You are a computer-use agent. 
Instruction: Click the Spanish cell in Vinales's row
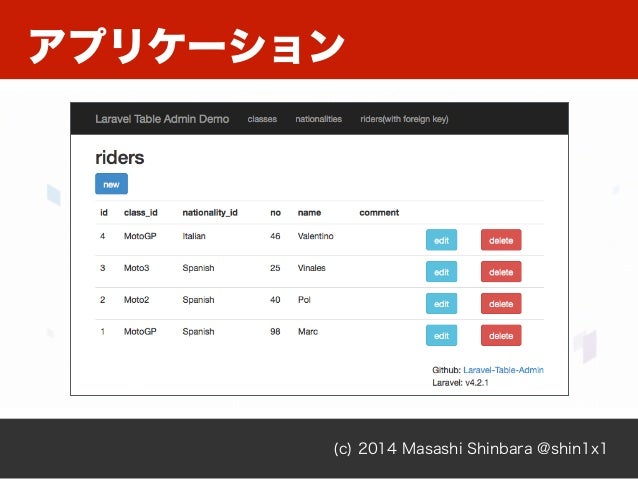coord(198,268)
